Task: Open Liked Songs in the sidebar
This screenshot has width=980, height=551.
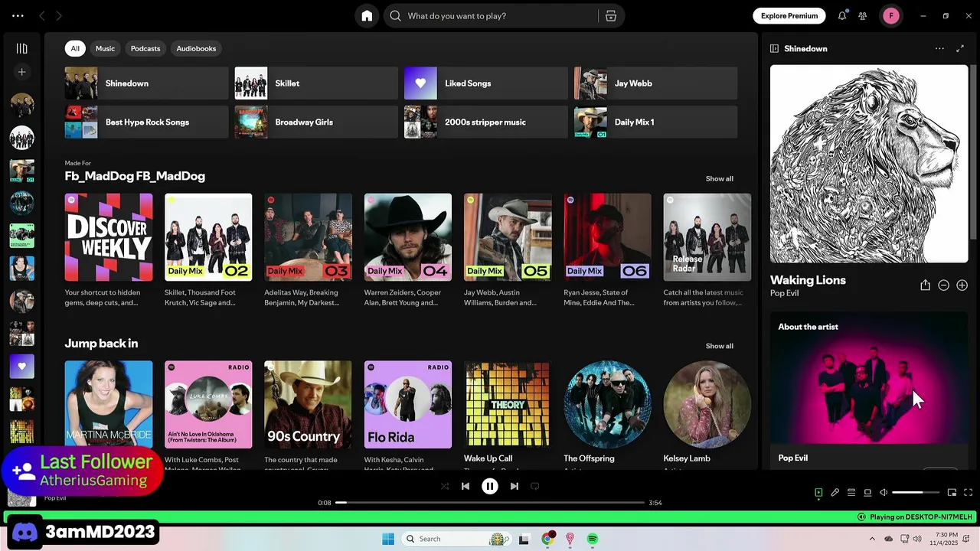Action: pyautogui.click(x=21, y=366)
